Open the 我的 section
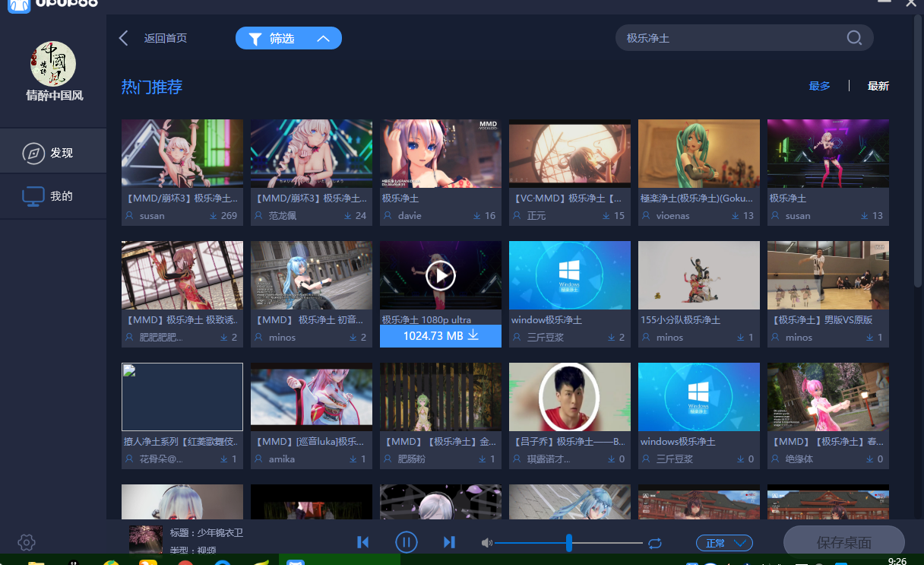 [53, 196]
